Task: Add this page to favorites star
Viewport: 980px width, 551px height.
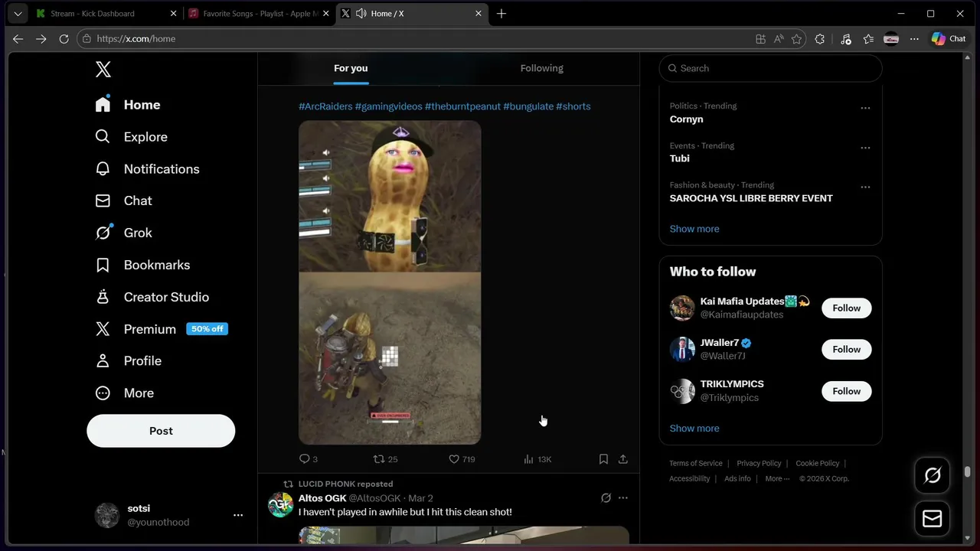Action: click(797, 39)
